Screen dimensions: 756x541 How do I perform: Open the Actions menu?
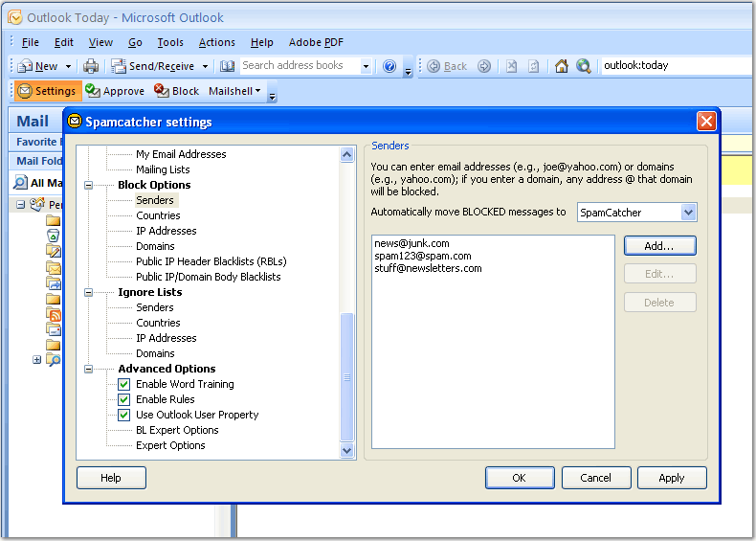pyautogui.click(x=216, y=42)
